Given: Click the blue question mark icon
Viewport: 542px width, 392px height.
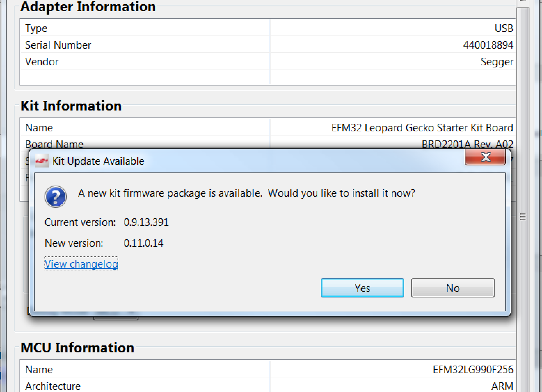Looking at the screenshot, I should [x=55, y=197].
